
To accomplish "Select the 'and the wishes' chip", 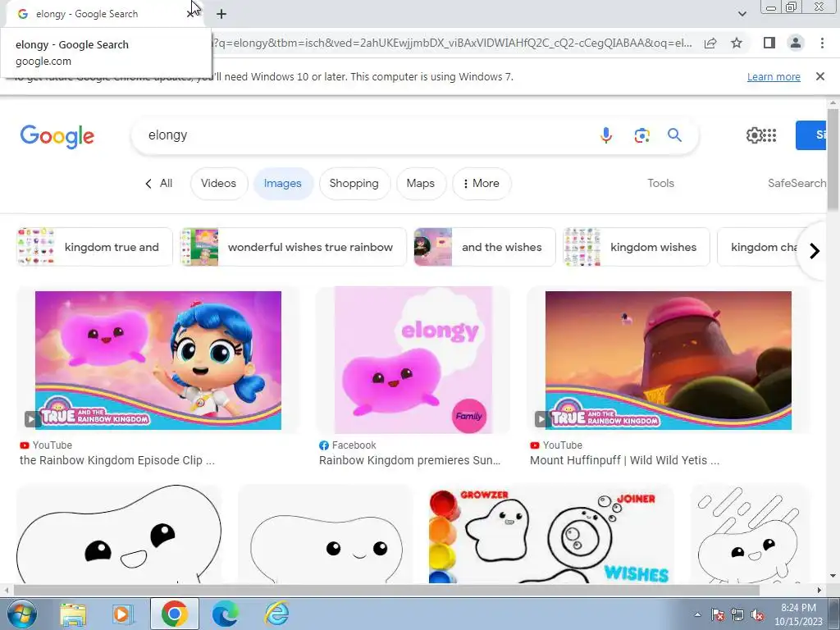I will click(x=484, y=247).
